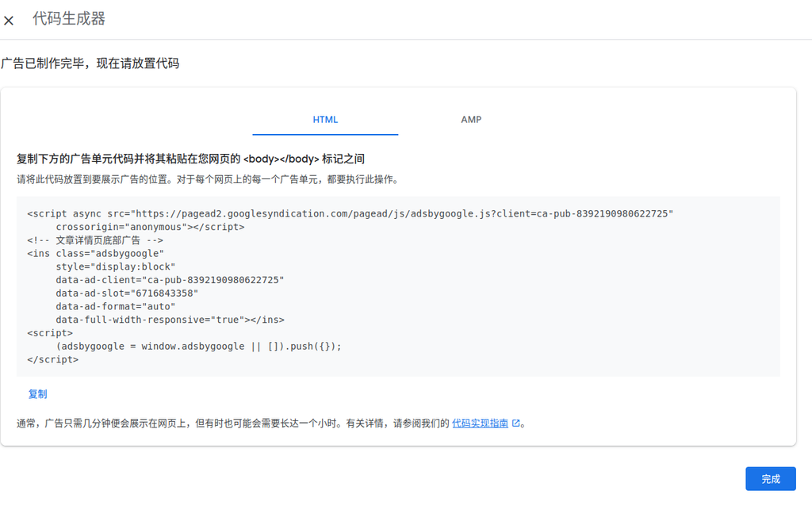
Task: Click the adsbygoogle push code line
Action: click(x=199, y=346)
